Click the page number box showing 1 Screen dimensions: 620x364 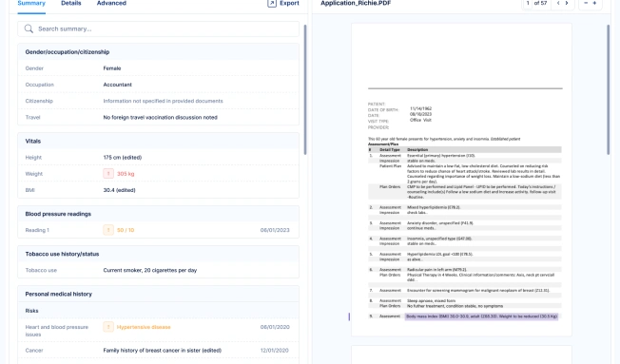[x=528, y=3]
